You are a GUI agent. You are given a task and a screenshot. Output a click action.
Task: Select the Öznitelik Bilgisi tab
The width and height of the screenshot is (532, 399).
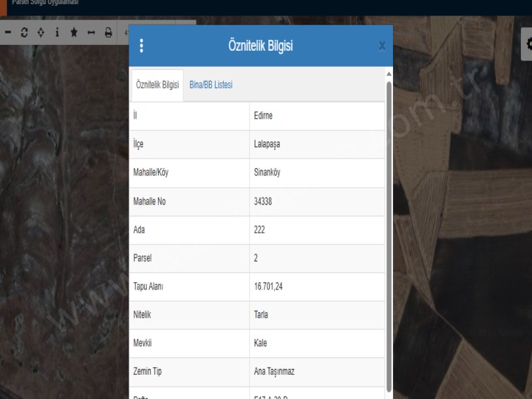pos(157,85)
